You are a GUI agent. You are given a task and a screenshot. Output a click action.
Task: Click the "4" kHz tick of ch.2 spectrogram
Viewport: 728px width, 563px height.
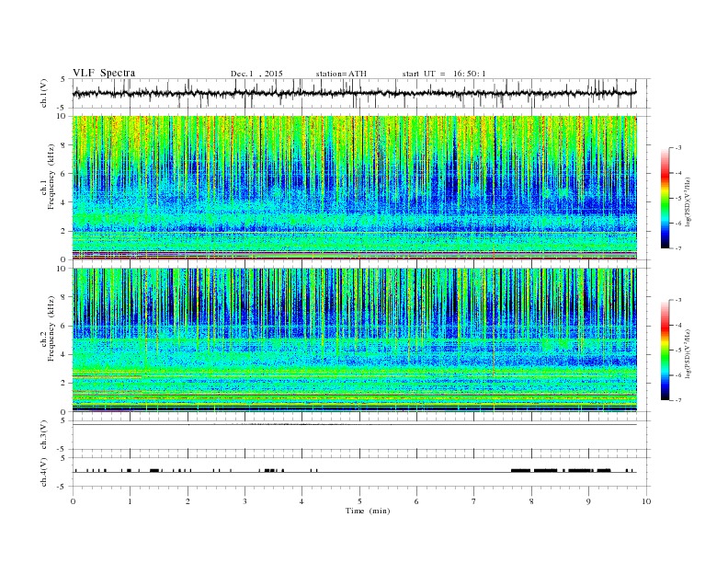(x=63, y=354)
